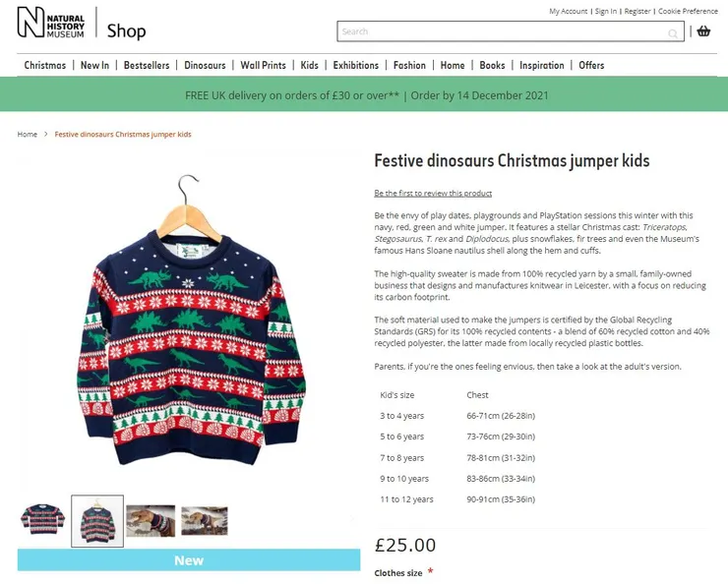Select the Wall Prints menu
This screenshot has height=584, width=728.
click(263, 65)
